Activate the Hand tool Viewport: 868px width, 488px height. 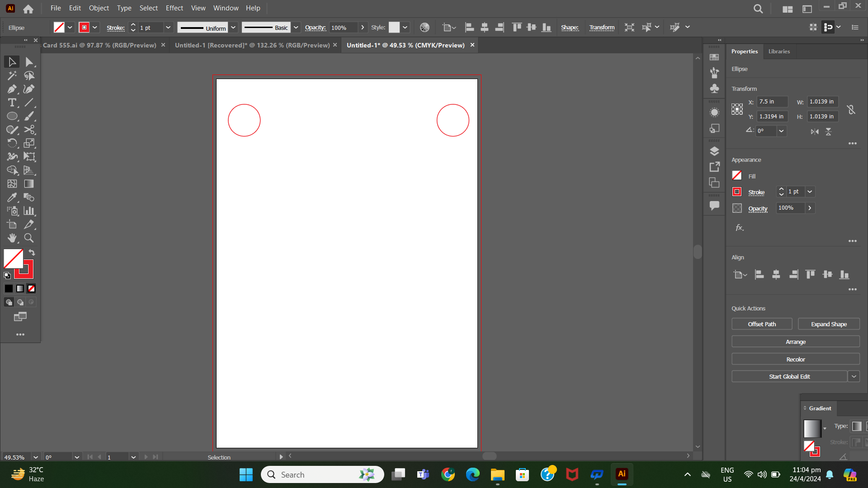tap(12, 238)
